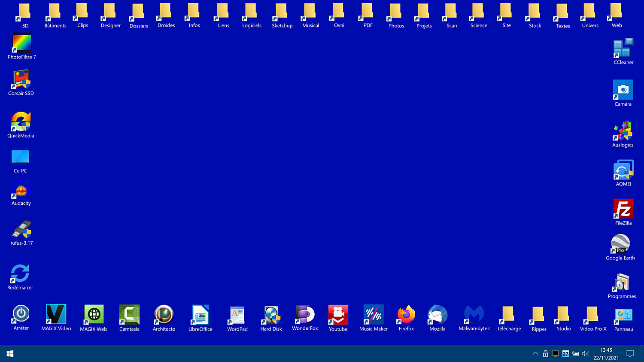Open AOMEI backup shortcut

coord(623,170)
